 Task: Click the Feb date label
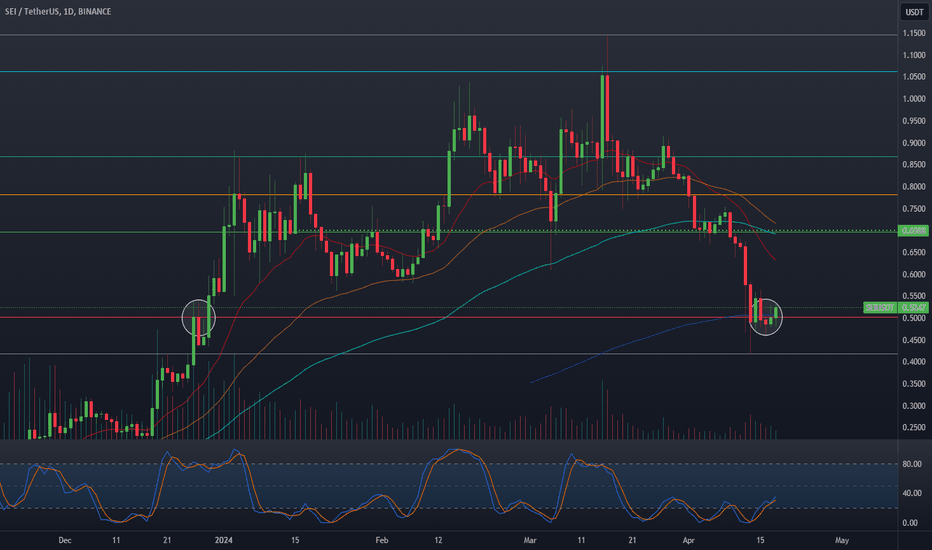point(382,540)
